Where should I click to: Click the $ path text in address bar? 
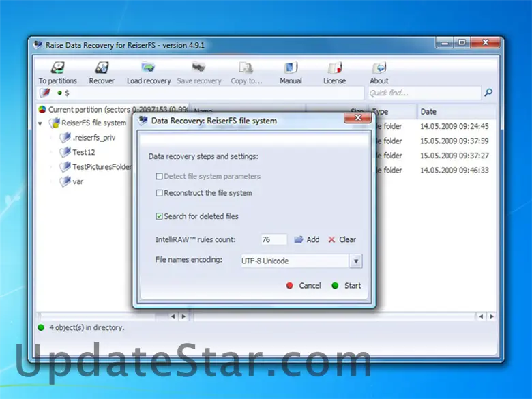(67, 93)
